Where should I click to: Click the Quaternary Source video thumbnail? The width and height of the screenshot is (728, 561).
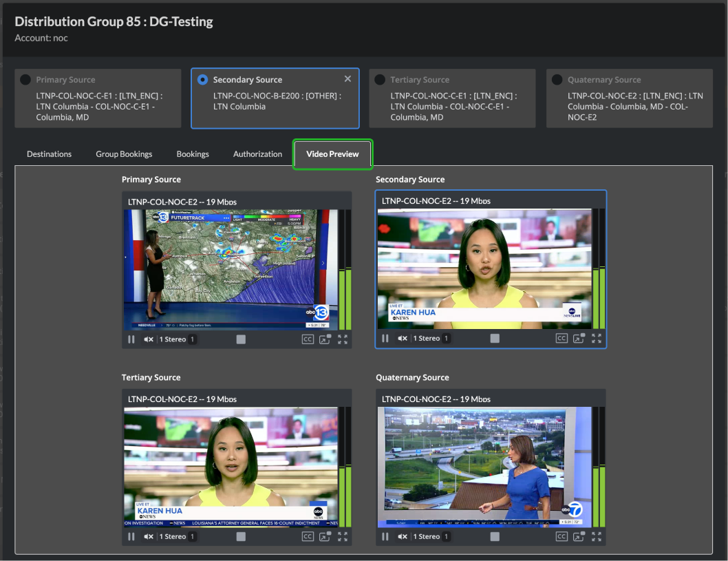484,467
